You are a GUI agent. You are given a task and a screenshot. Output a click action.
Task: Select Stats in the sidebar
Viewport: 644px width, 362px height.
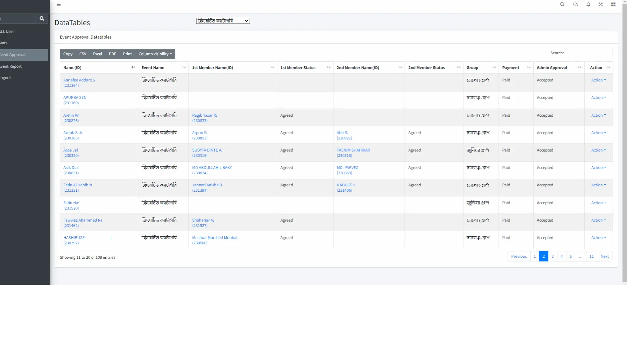[4, 43]
